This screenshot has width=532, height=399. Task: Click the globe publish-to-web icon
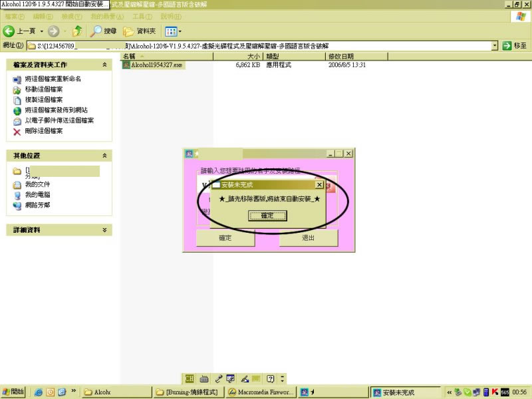tap(17, 110)
